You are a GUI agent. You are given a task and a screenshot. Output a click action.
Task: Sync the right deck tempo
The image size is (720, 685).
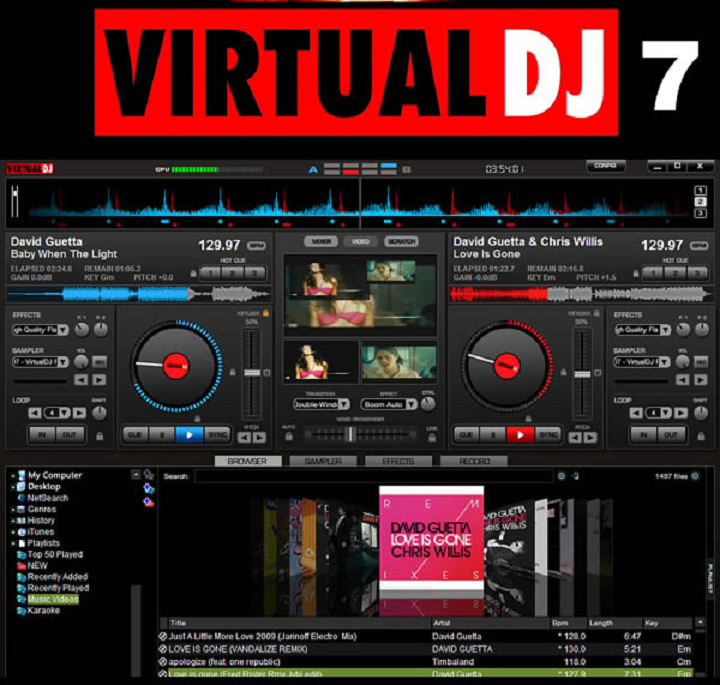[548, 434]
